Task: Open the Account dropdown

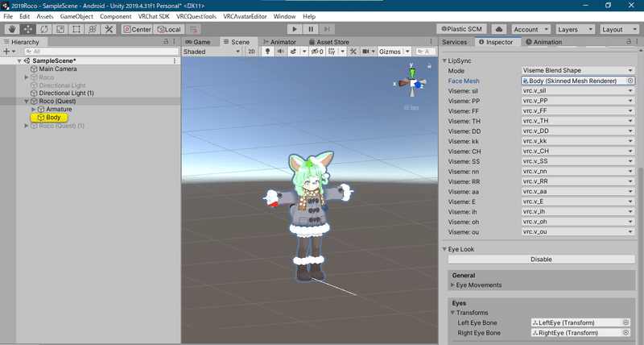Action: 531,29
